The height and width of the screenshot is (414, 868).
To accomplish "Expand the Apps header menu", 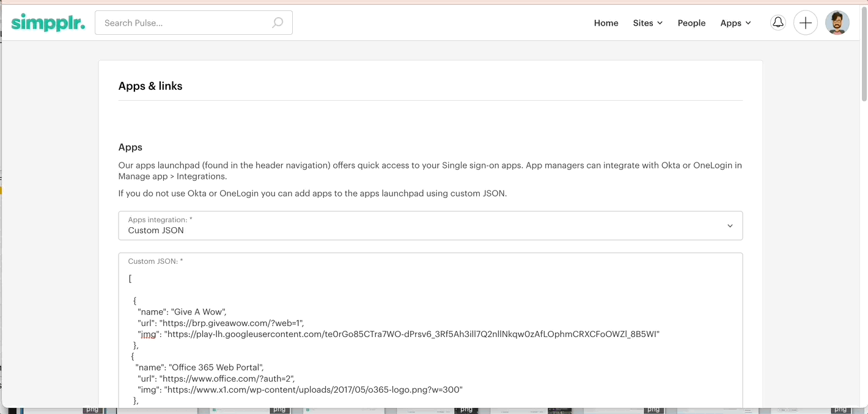I will click(x=735, y=23).
